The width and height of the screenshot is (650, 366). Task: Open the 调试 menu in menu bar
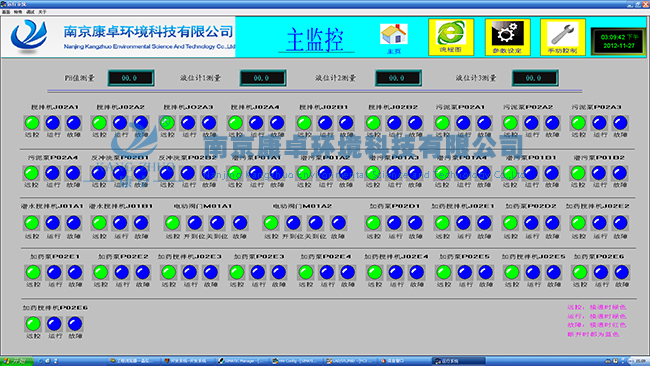[x=30, y=12]
